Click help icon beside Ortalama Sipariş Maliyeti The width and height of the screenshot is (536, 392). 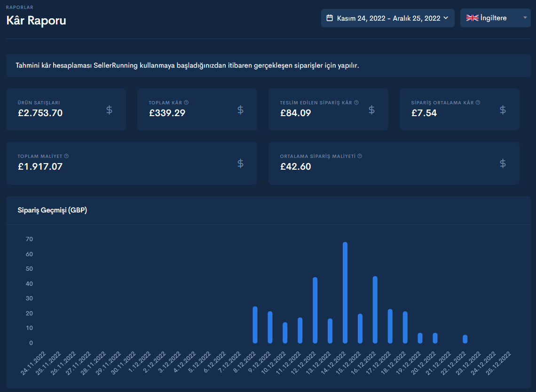[x=360, y=156]
